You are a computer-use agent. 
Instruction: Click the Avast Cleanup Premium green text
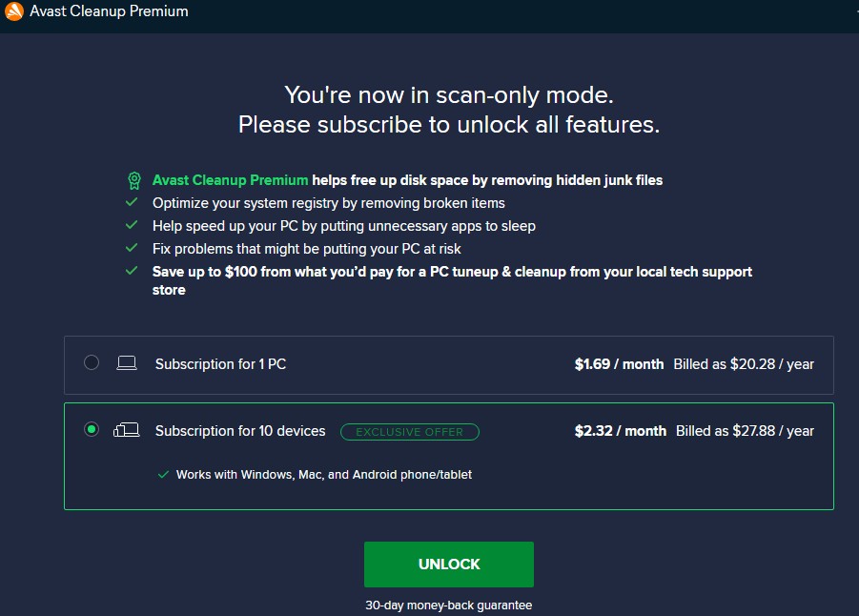pyautogui.click(x=230, y=180)
